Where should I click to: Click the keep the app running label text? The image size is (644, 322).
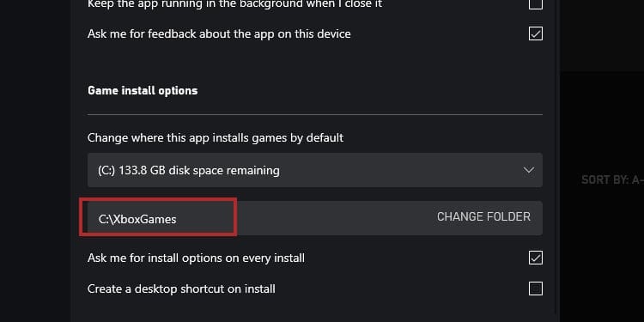click(x=235, y=4)
